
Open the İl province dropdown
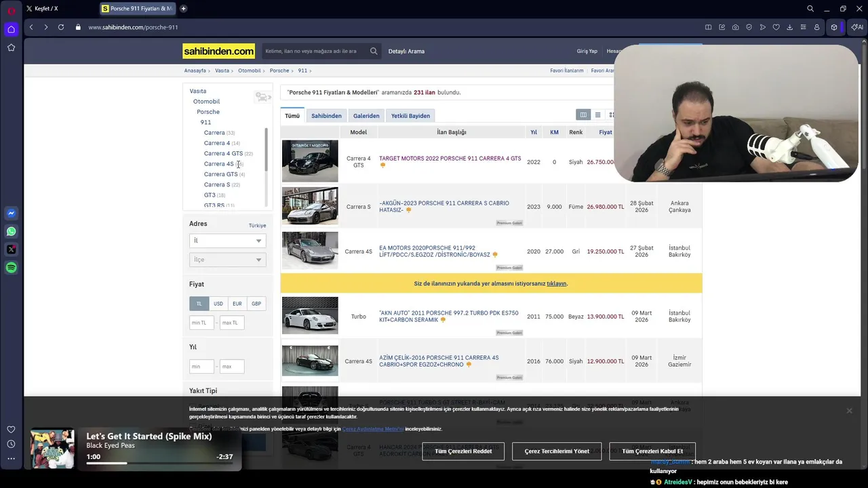coord(228,241)
